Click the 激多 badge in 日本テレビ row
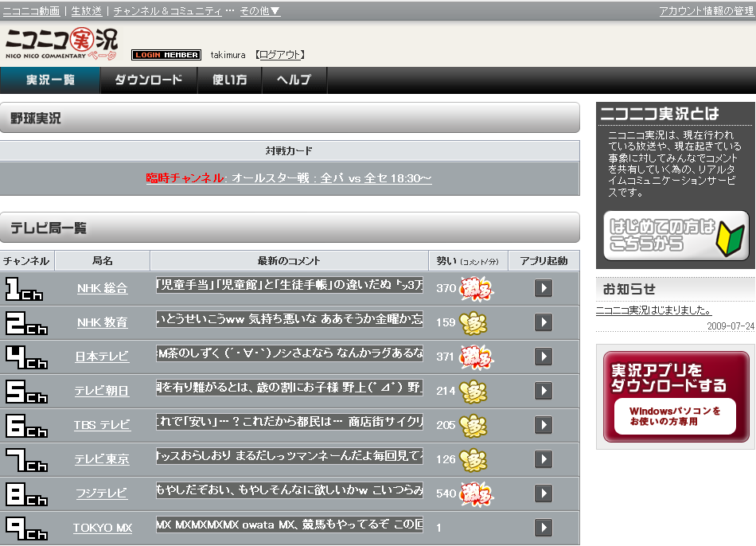The height and width of the screenshot is (546, 756). [x=476, y=357]
